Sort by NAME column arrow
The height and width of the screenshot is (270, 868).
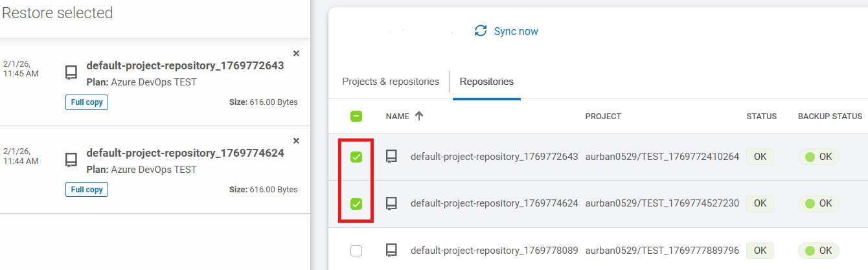pyautogui.click(x=419, y=117)
